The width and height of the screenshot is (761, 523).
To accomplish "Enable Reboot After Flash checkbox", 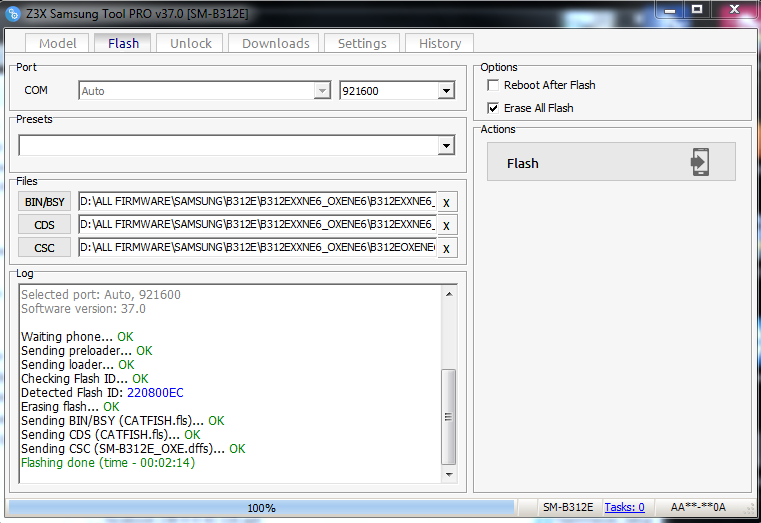I will coord(493,85).
